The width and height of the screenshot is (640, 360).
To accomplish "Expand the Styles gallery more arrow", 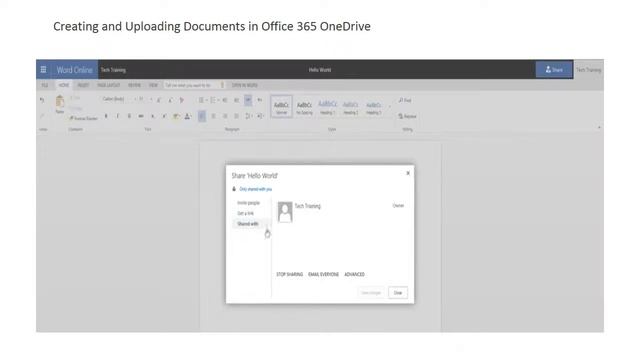I will point(390,107).
